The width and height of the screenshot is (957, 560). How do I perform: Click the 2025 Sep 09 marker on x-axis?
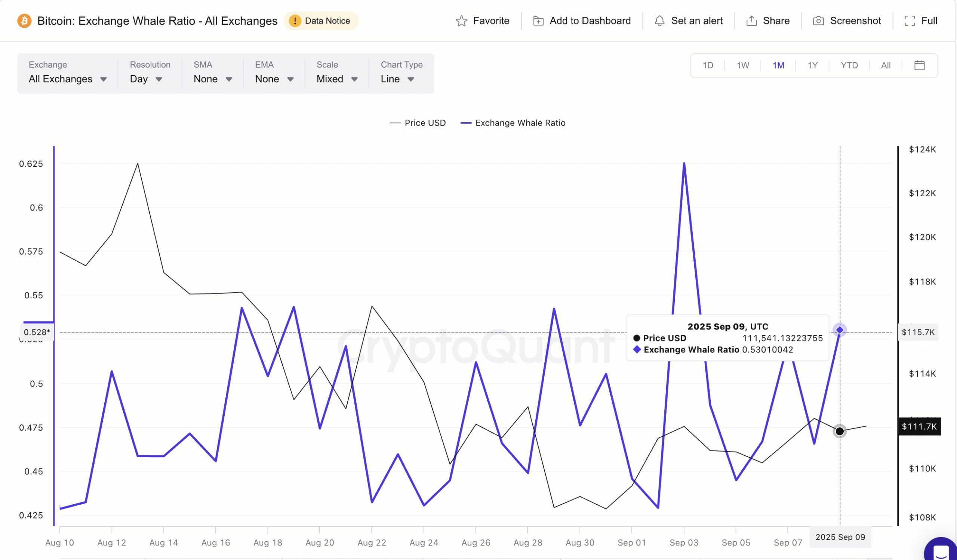click(840, 537)
